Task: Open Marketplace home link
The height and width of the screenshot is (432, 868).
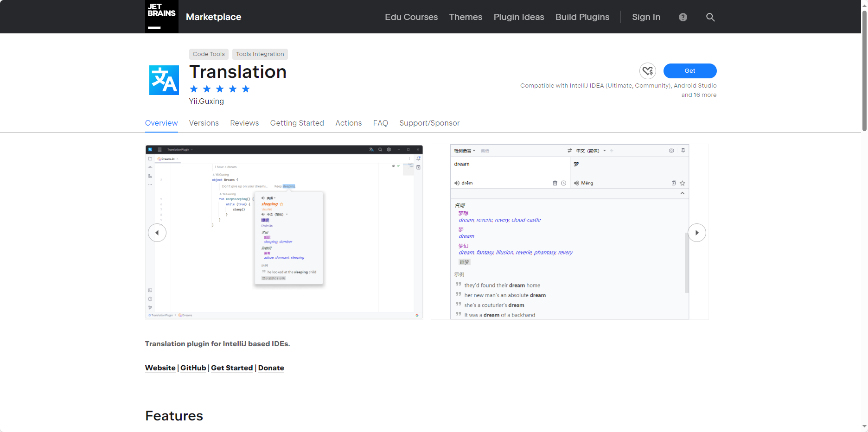Action: [x=213, y=17]
